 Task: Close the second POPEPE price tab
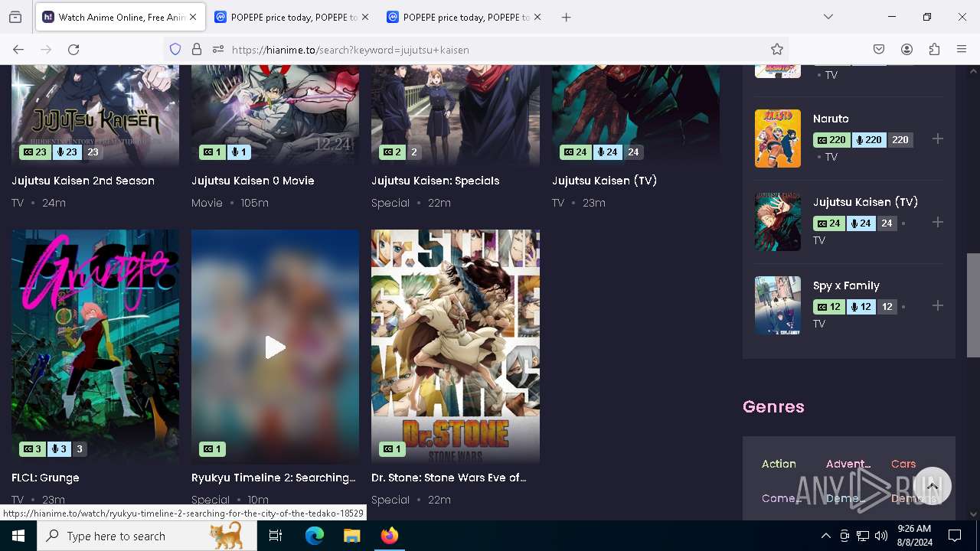tap(537, 17)
